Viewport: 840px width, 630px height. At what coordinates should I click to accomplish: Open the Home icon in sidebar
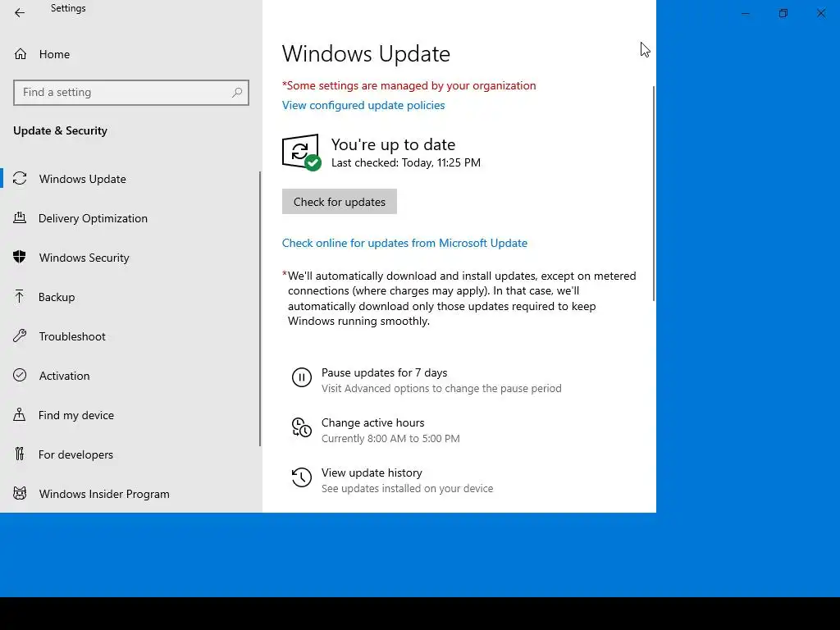tap(21, 54)
